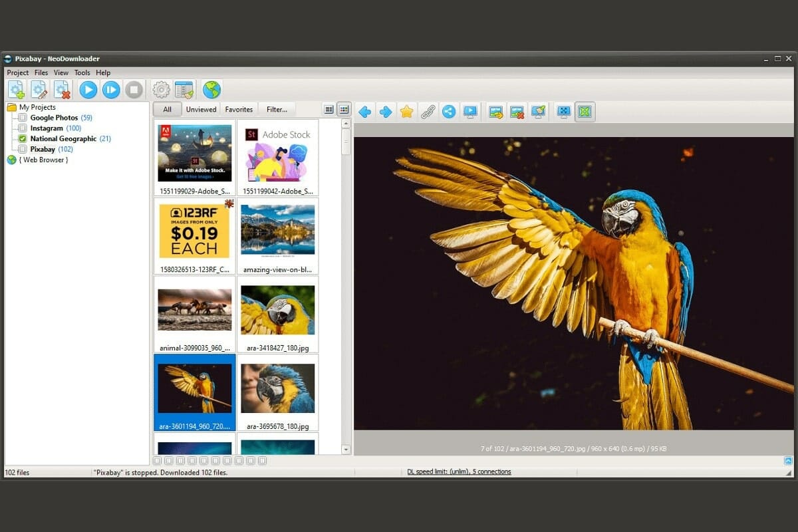The image size is (798, 532).
Task: Delete current image using picture red X icon
Action: (x=517, y=112)
